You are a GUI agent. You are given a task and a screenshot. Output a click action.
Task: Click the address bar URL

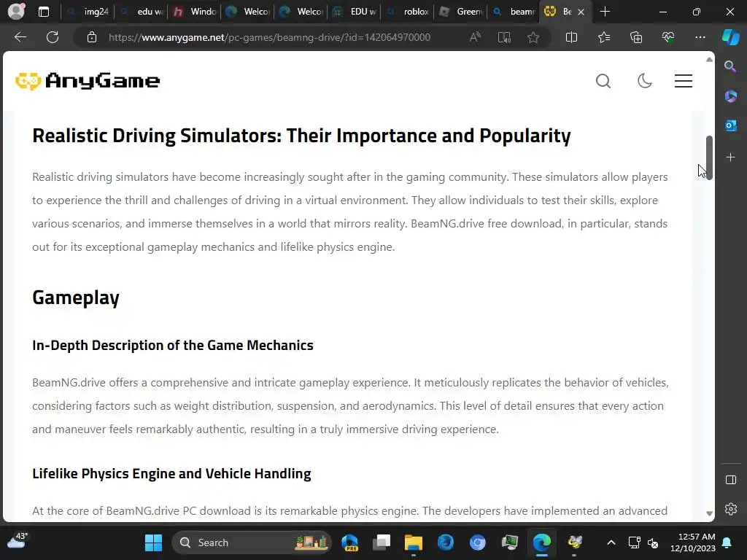(x=269, y=37)
